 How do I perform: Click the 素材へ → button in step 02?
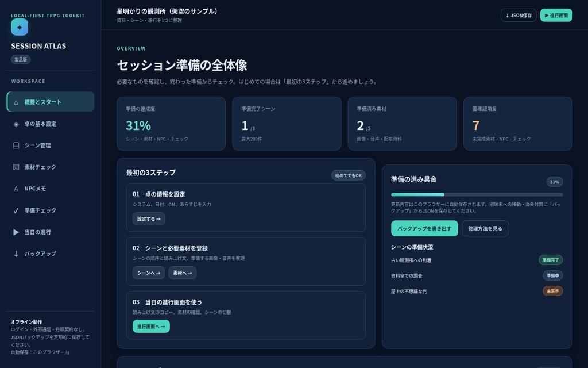click(182, 273)
